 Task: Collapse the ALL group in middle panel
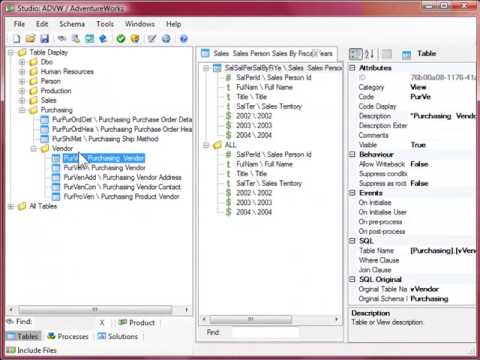pyautogui.click(x=206, y=145)
